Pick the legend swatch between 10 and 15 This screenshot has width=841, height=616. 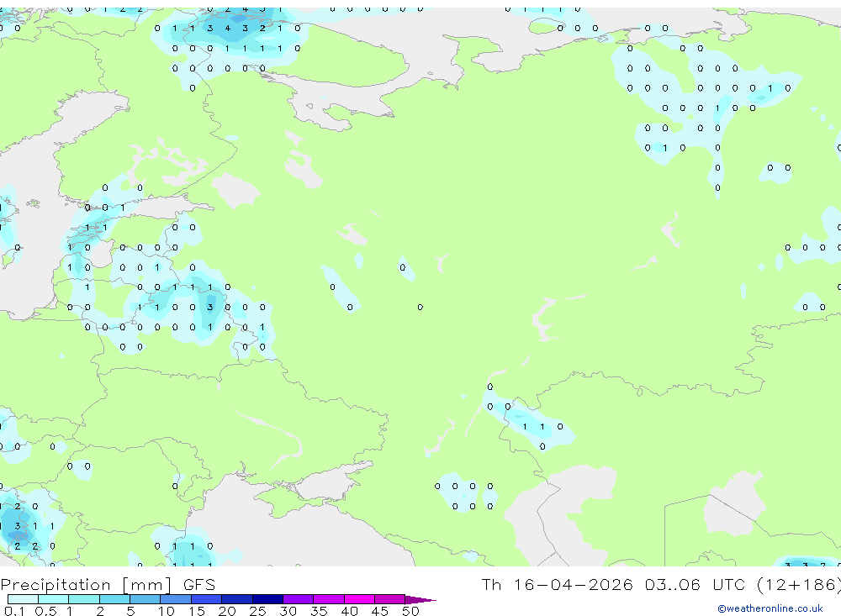pos(176,599)
